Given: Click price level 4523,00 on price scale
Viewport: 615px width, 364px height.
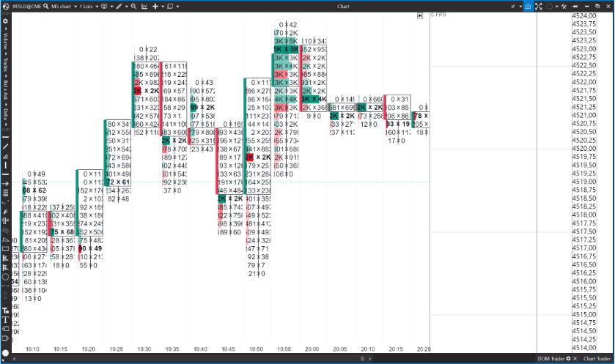Looking at the screenshot, I should 584,49.
